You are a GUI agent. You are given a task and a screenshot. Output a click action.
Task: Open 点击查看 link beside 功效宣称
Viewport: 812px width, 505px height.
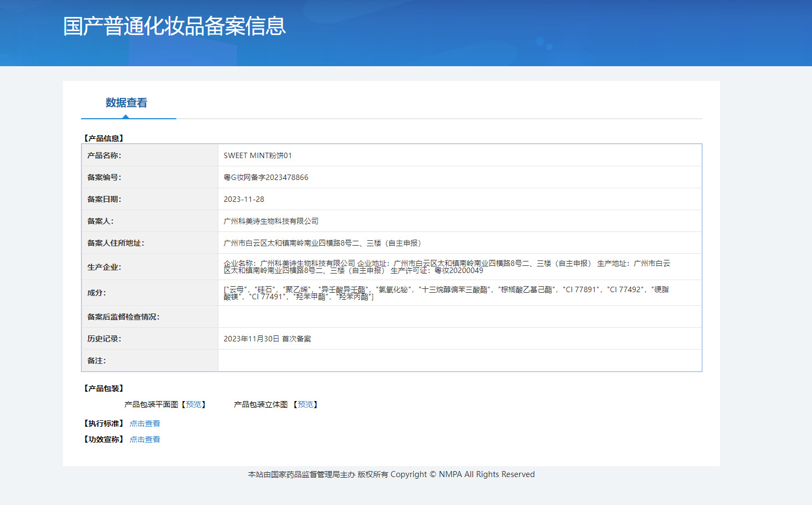pos(145,439)
